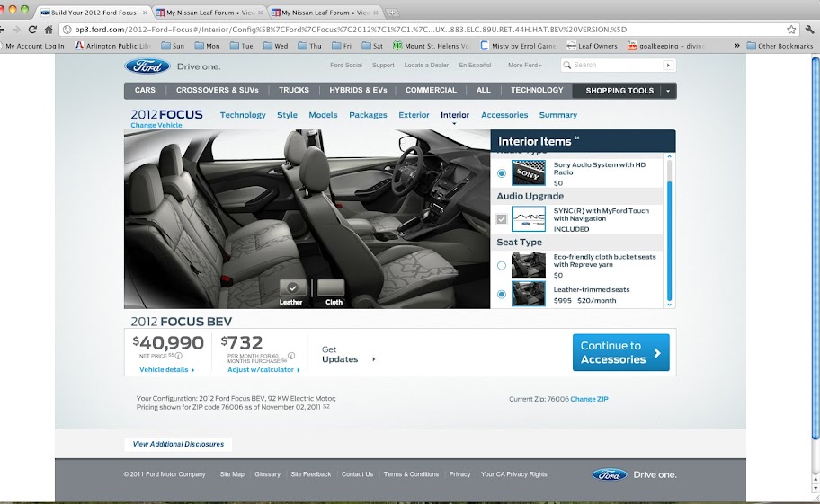
Task: Choose Leather swatch on interior image
Action: 292,287
